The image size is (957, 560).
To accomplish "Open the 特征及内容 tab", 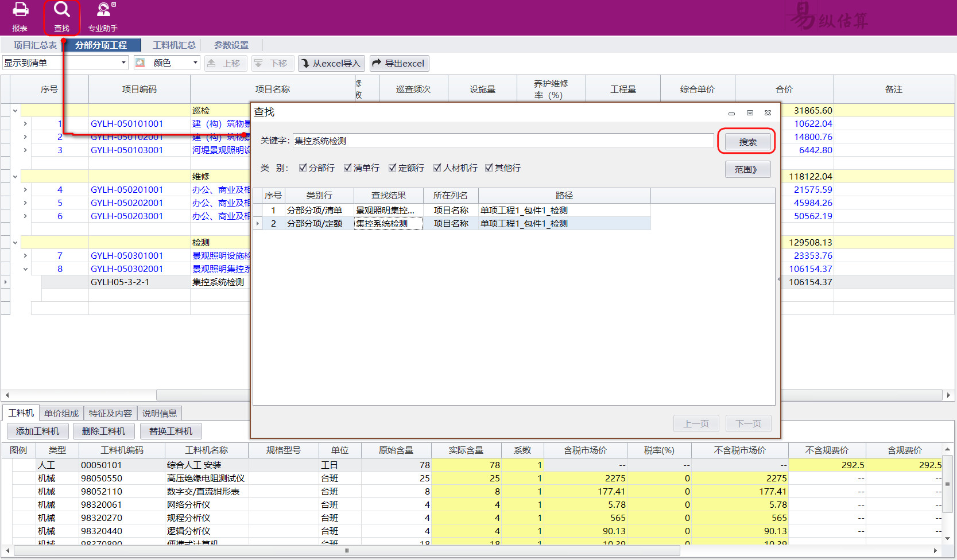I will [x=110, y=413].
